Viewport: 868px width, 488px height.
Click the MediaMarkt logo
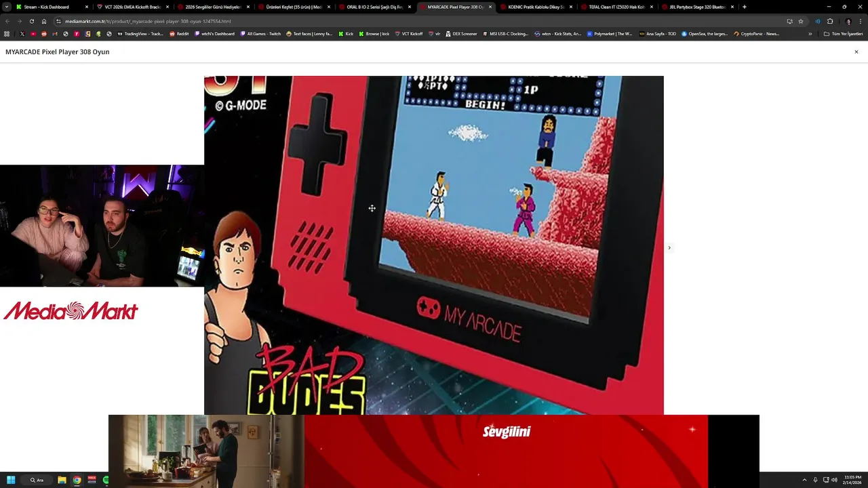click(x=71, y=311)
